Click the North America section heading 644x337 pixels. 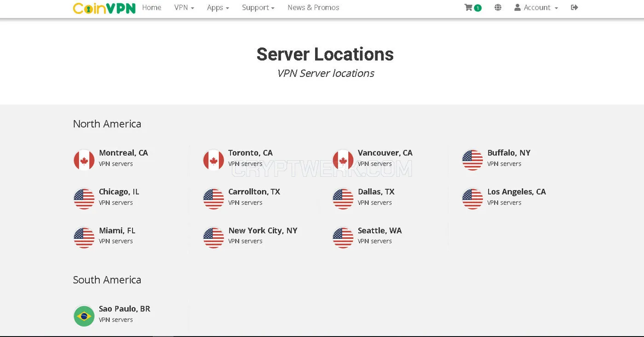[x=107, y=124]
